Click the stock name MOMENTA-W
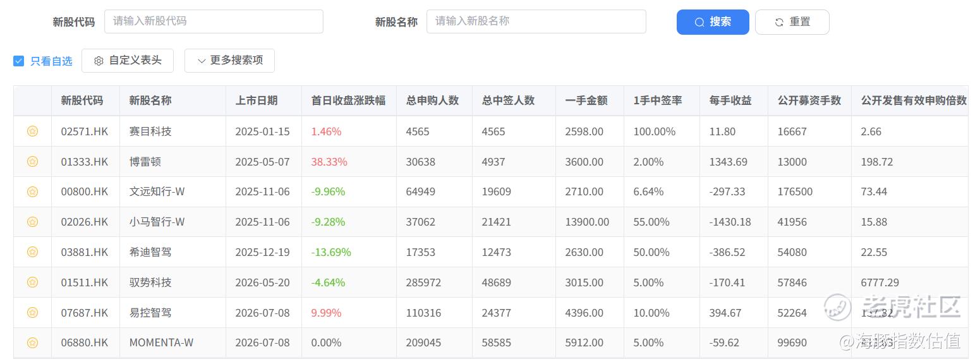 click(161, 343)
